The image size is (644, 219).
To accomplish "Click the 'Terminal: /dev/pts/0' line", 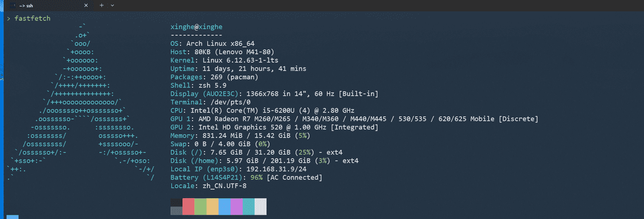I will pyautogui.click(x=210, y=102).
